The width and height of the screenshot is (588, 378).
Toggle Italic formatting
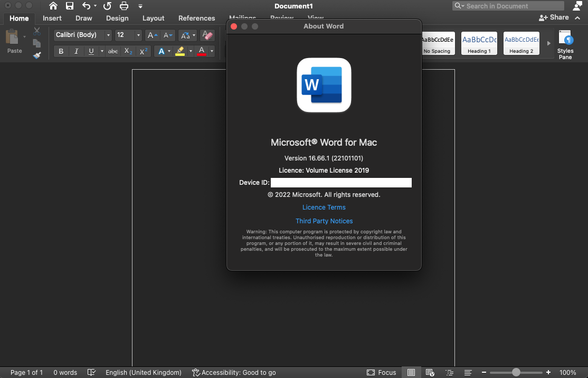[76, 51]
